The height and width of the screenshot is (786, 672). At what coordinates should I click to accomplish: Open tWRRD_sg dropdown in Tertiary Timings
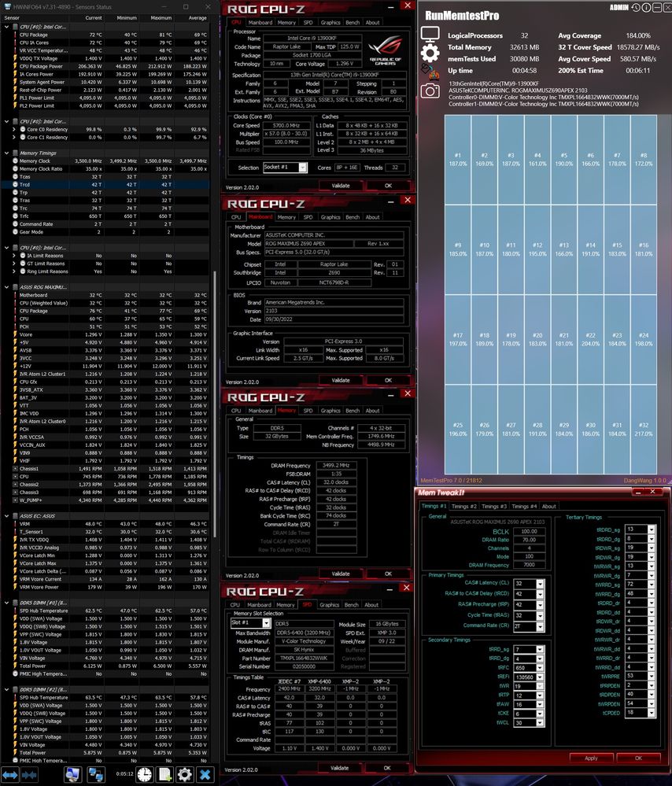[x=651, y=585]
